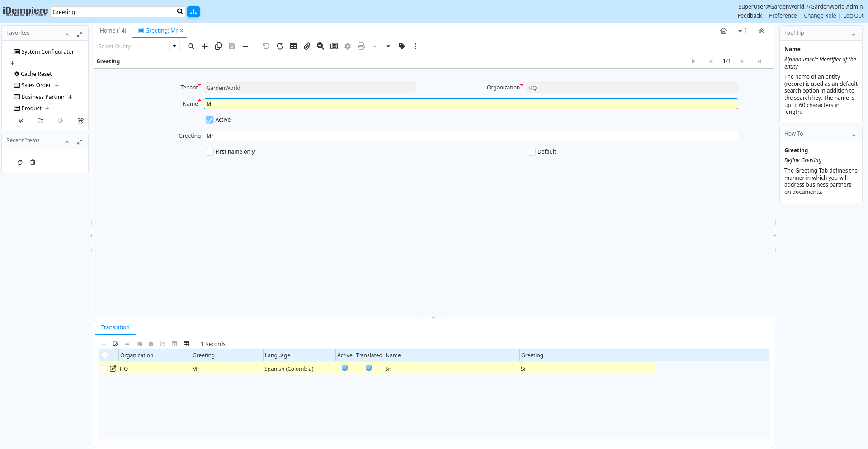This screenshot has height=449, width=868.
Task: Toggle grid view in the main toolbar
Action: [293, 46]
